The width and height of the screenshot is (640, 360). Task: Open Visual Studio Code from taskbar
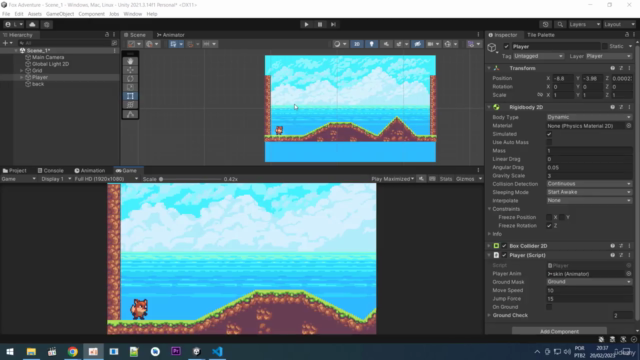click(217, 351)
